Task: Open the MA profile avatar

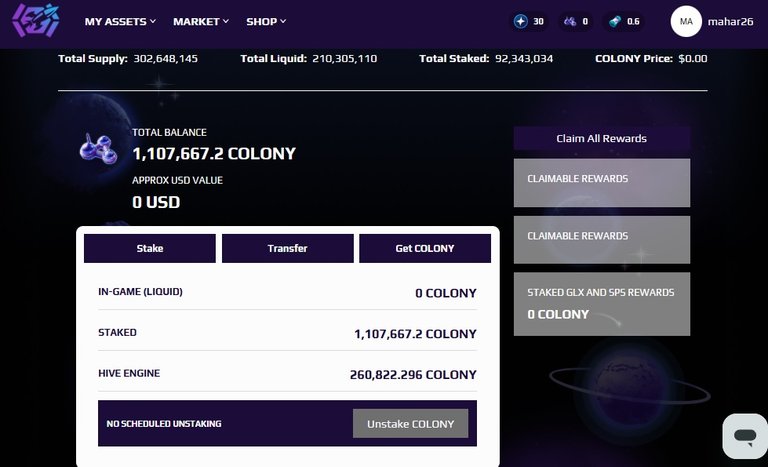Action: (686, 22)
